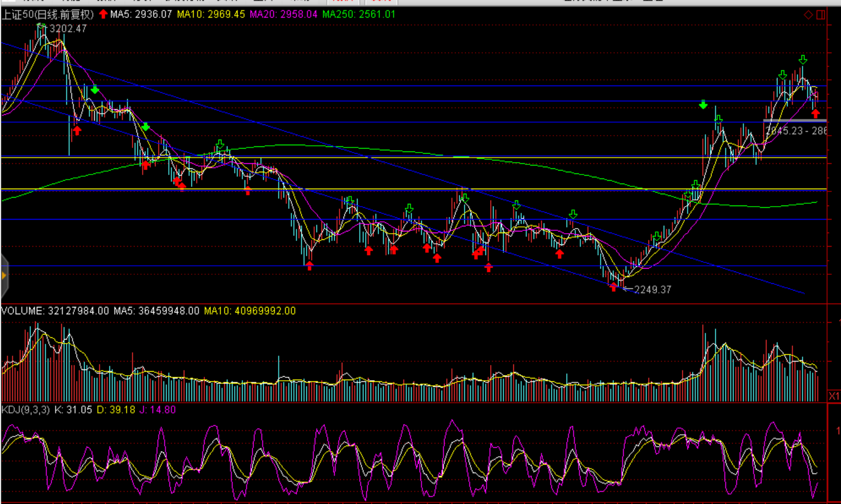The width and height of the screenshot is (841, 504).
Task: Select the KDJ(9,3,3) indicator label
Action: 26,410
